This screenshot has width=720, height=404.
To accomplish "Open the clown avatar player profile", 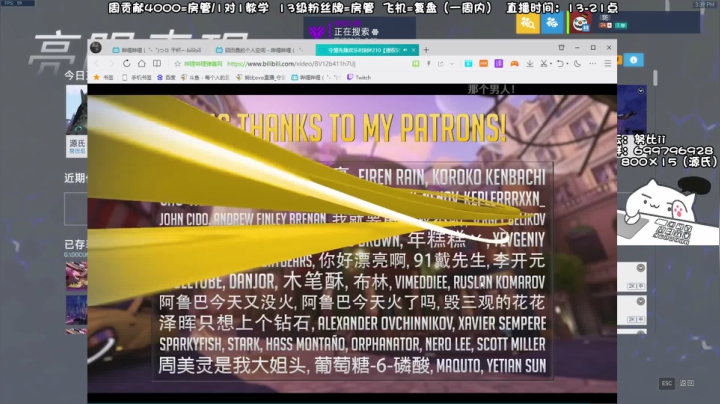I will [581, 22].
